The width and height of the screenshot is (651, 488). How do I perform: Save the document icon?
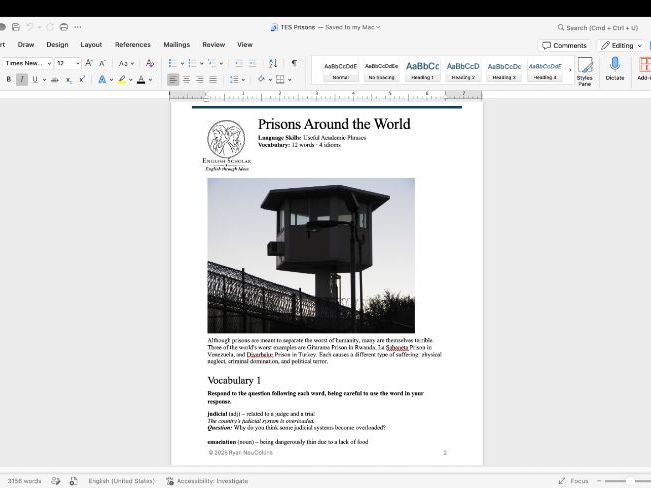16,27
